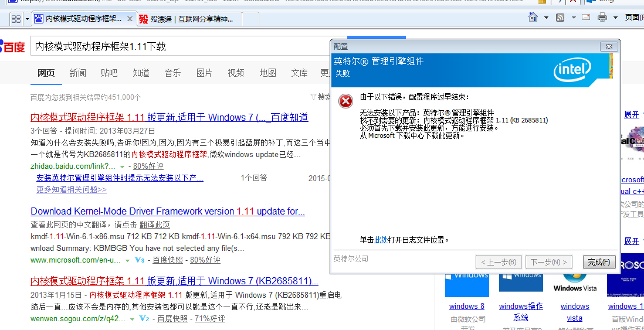Select the 地图 search category
Image resolution: width=644 pixels, height=330 pixels.
click(x=268, y=73)
